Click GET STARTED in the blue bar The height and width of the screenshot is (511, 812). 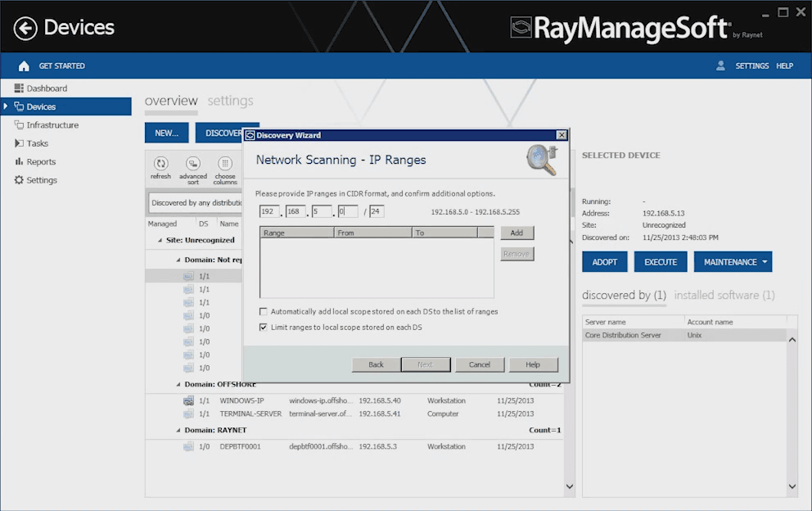point(61,66)
